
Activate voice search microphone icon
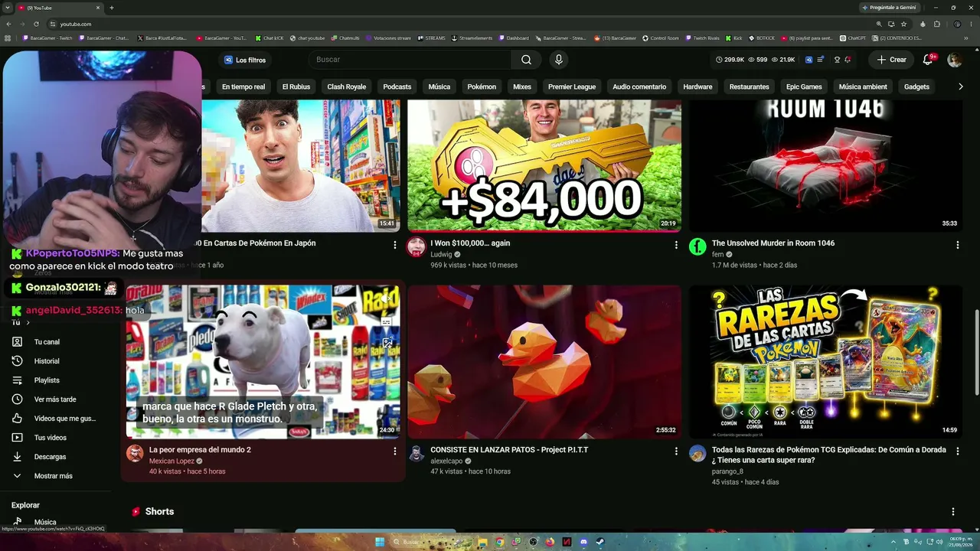point(559,60)
